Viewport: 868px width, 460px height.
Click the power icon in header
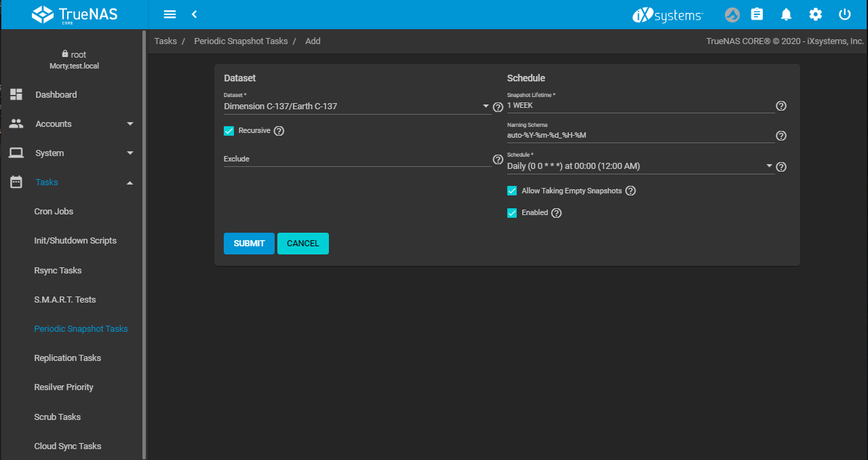tap(844, 14)
